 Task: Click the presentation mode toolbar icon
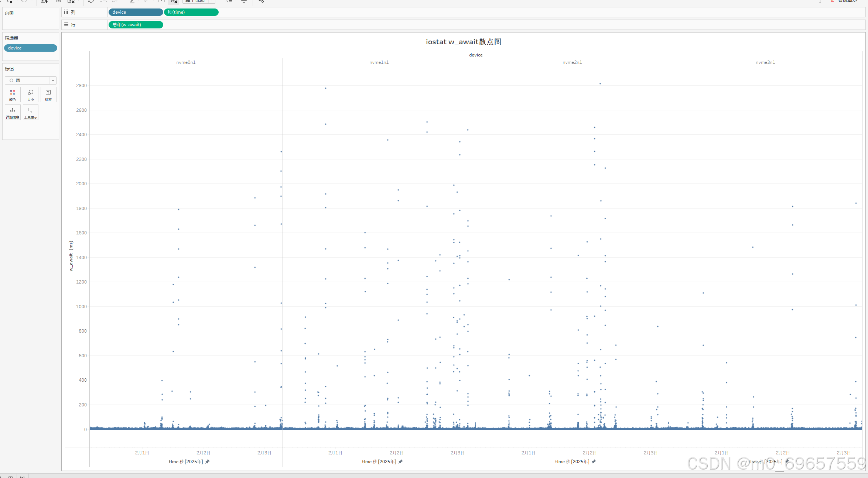click(244, 1)
